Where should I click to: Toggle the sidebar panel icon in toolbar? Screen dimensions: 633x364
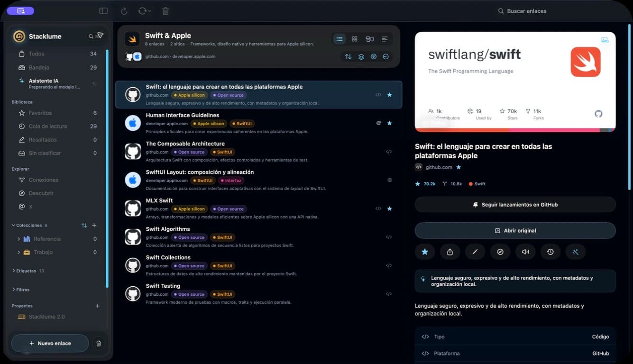103,11
